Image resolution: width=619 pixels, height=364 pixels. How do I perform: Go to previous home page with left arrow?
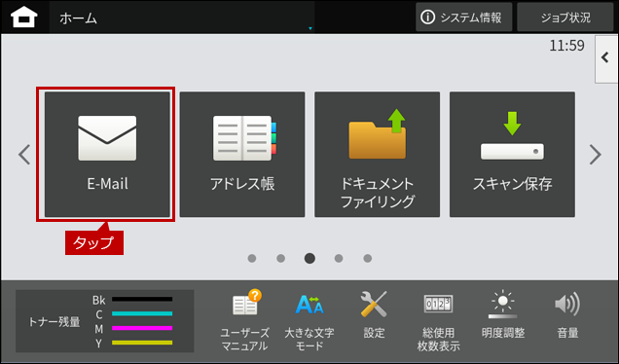click(x=24, y=155)
